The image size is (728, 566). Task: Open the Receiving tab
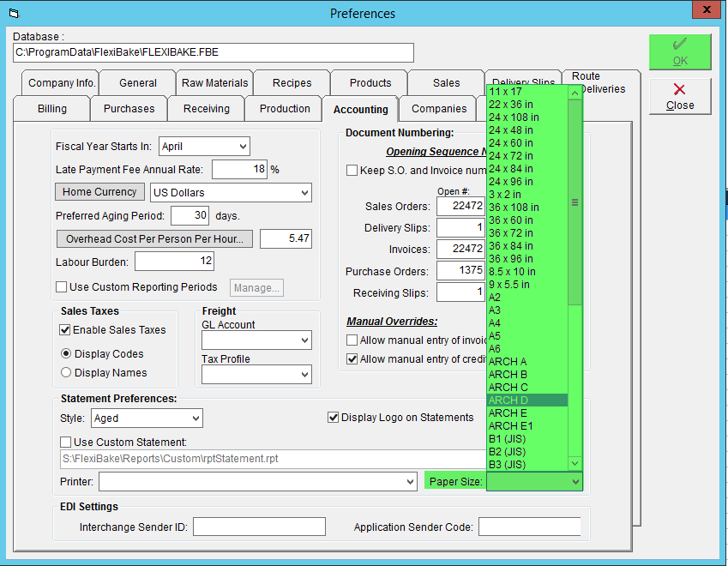206,109
